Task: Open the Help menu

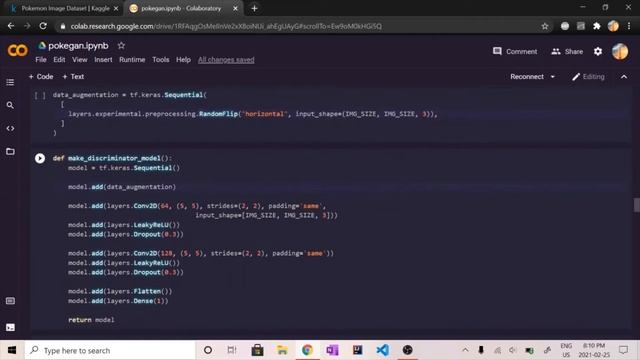Action: click(x=183, y=60)
